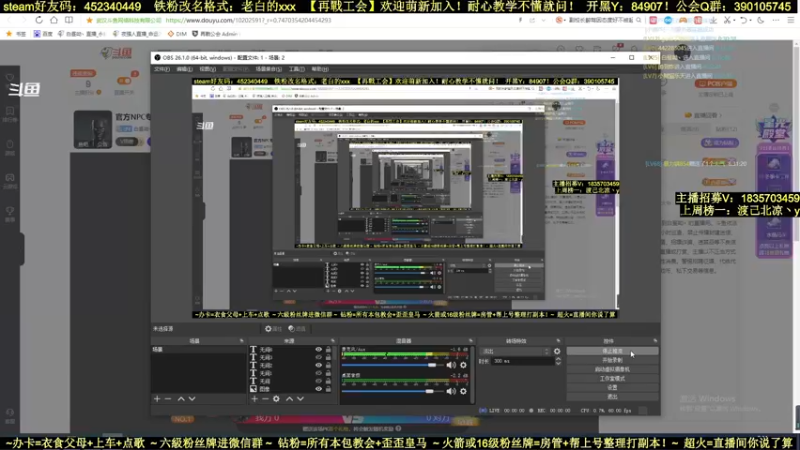Enable 工作室模式 (Studio Mode) button
The height and width of the screenshot is (450, 800).
click(612, 379)
